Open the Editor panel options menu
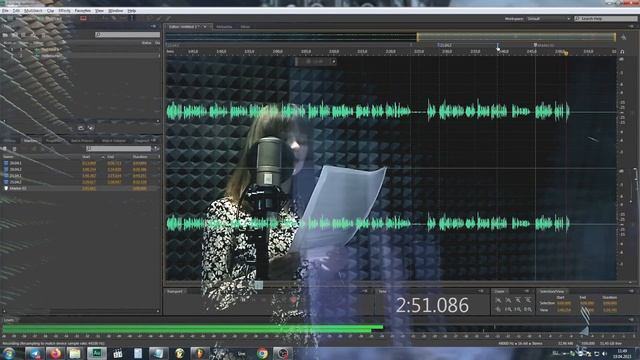This screenshot has height=360, width=640. 631,27
